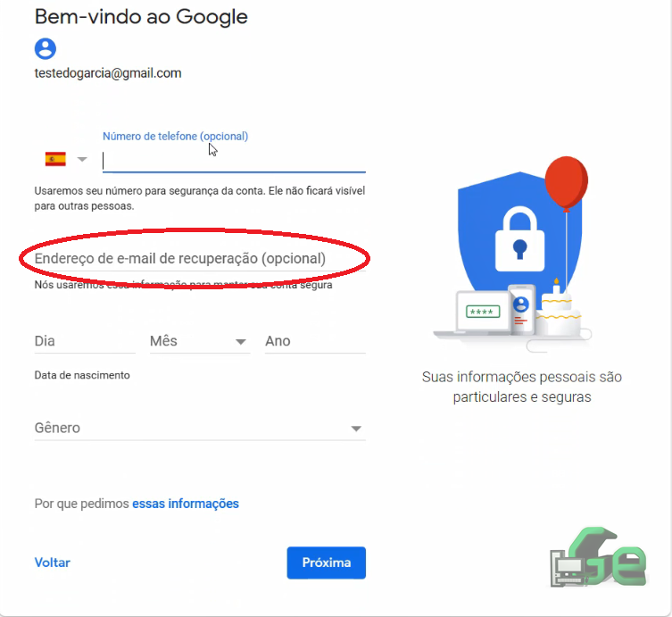
Task: Click the red balloon in the illustration
Action: (x=566, y=183)
